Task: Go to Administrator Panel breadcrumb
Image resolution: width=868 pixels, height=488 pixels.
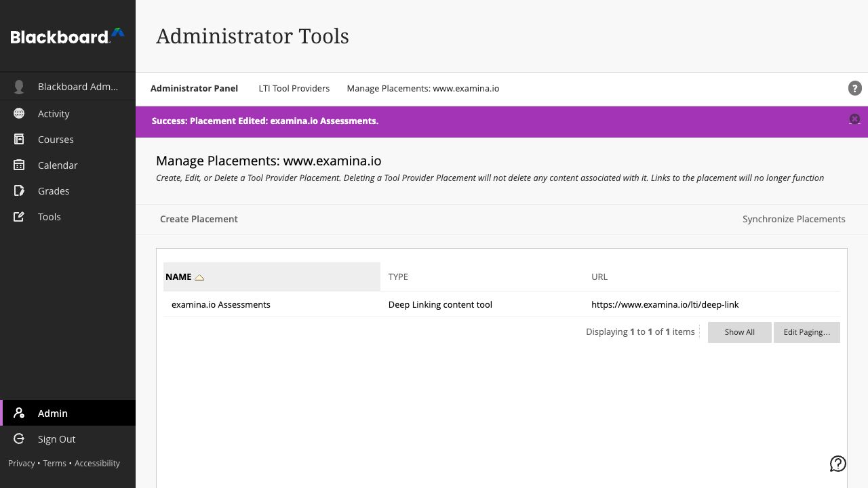Action: 194,88
